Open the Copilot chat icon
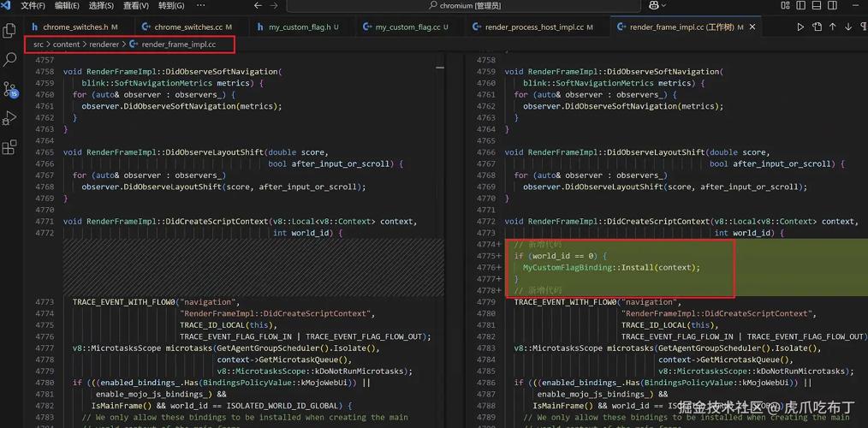The image size is (868, 428). point(652,5)
